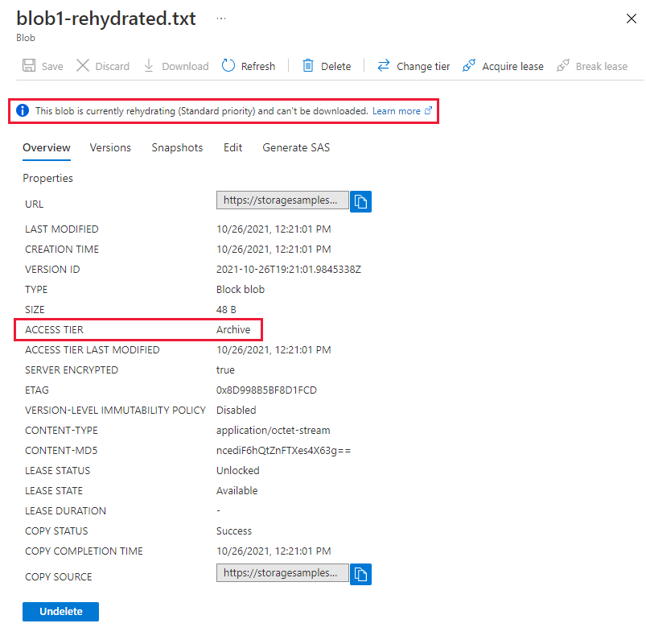The height and width of the screenshot is (644, 646).
Task: Copy the copy source URL
Action: 360,574
